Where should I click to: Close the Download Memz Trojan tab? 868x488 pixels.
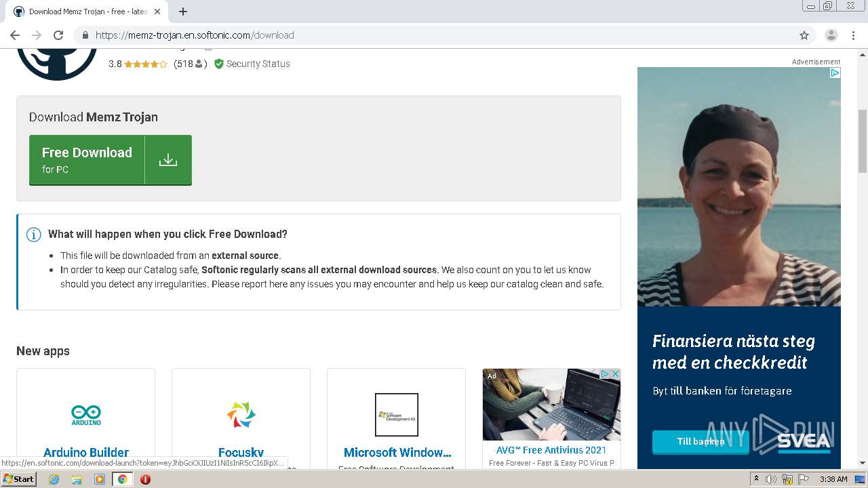pyautogui.click(x=157, y=12)
